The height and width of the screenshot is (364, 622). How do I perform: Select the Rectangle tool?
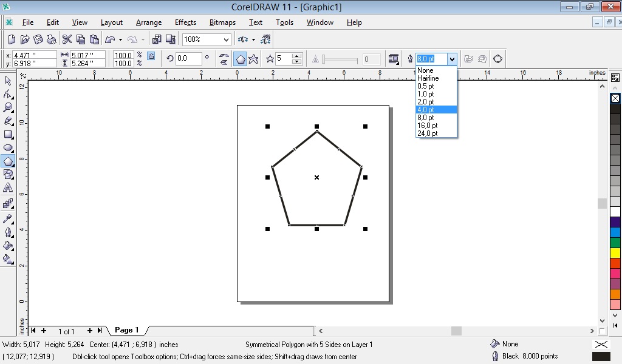[x=8, y=134]
